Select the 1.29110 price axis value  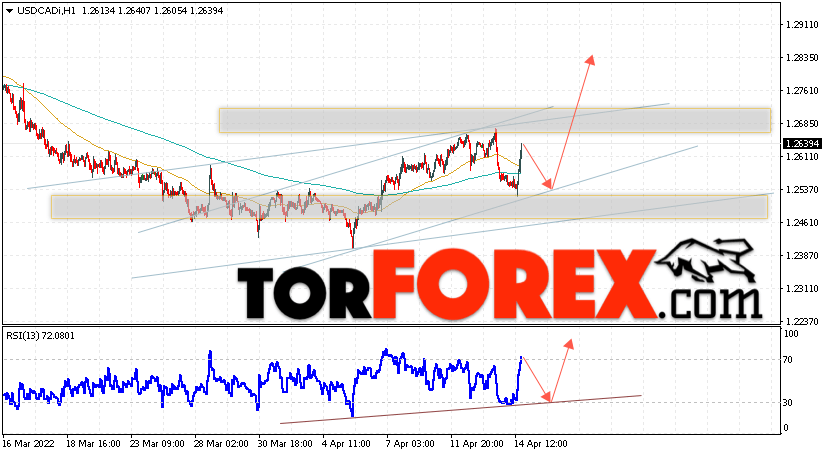pos(802,25)
